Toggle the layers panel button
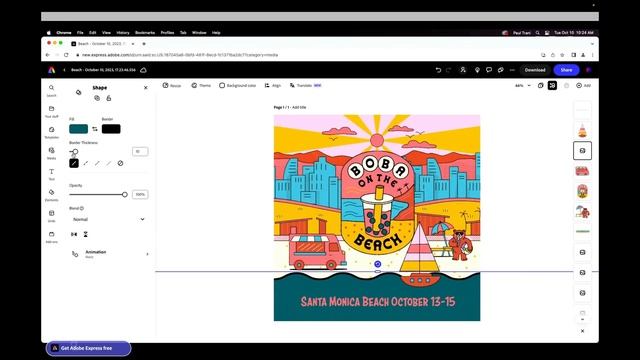Screen dimensions: 640x360 coord(552,85)
